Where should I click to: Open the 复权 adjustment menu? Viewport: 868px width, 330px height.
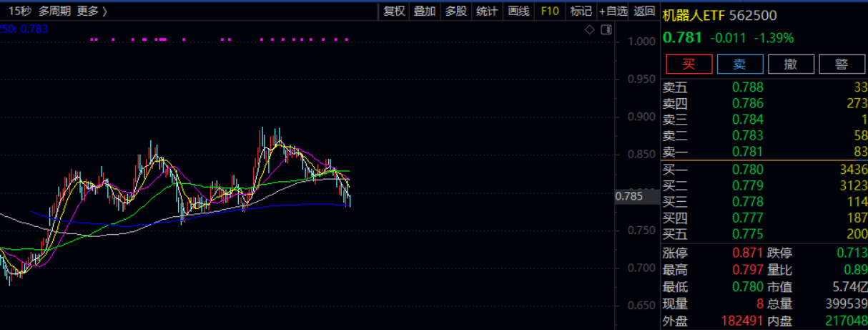pos(395,11)
